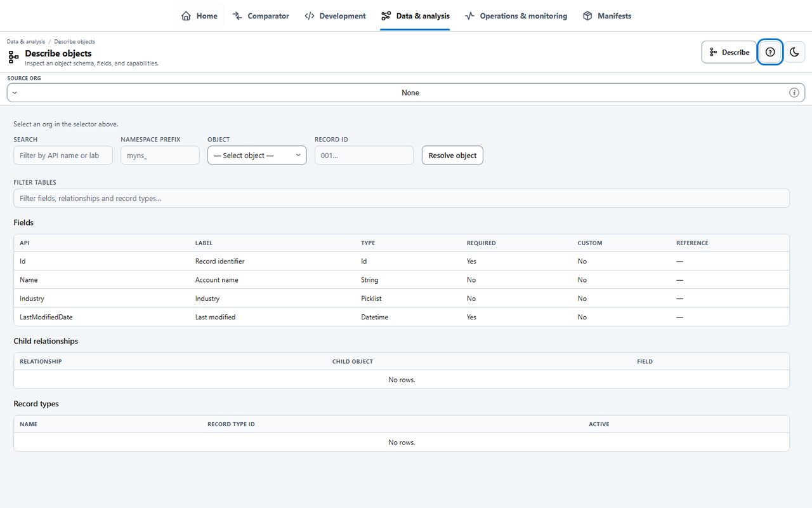812x508 pixels.
Task: Click the REFERENCE column header
Action: (x=692, y=243)
